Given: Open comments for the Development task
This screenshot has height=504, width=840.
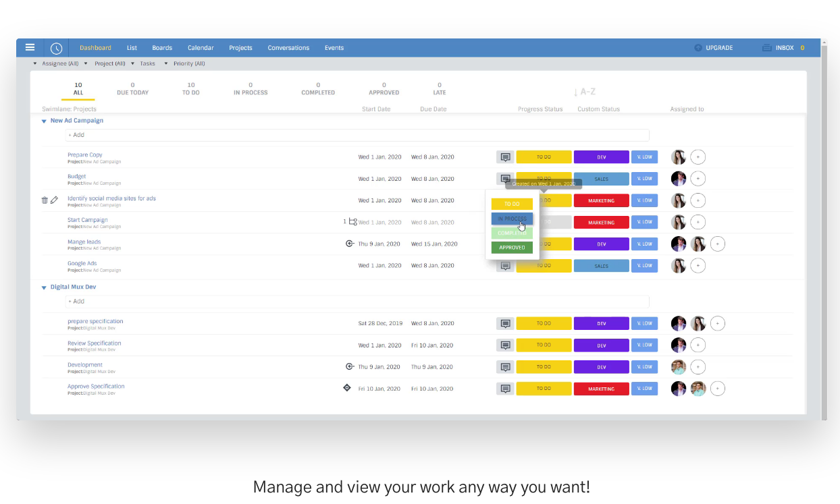Looking at the screenshot, I should 504,367.
